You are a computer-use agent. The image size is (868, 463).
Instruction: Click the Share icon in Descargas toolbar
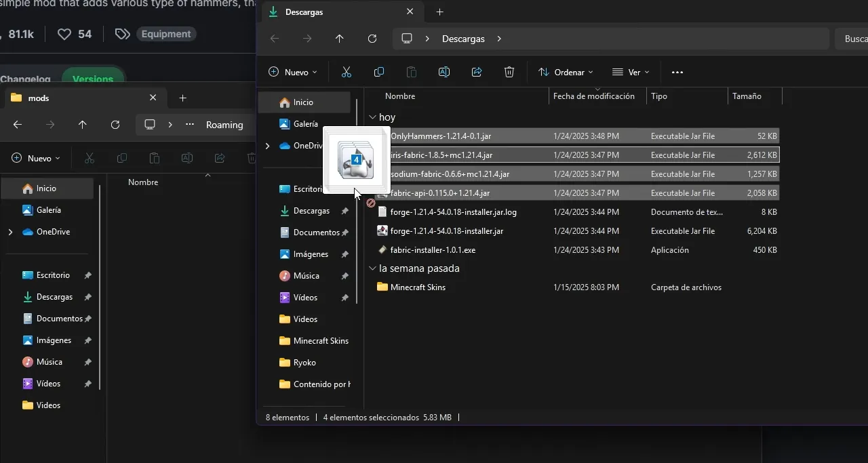tap(477, 72)
